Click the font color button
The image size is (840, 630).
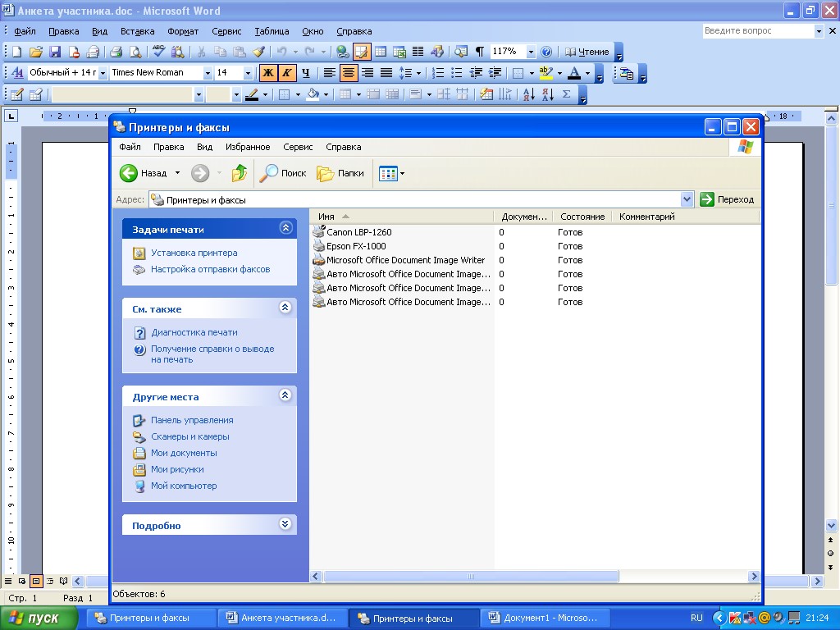pyautogui.click(x=574, y=73)
